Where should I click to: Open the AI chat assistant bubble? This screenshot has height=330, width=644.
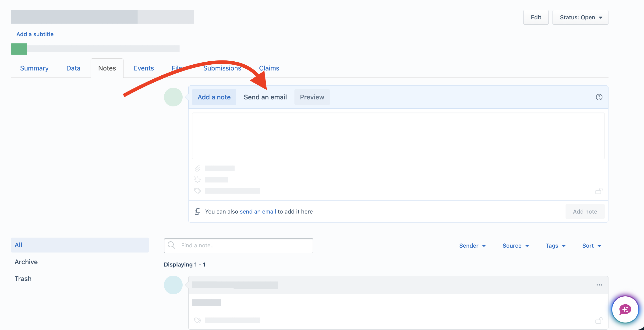coord(625,310)
